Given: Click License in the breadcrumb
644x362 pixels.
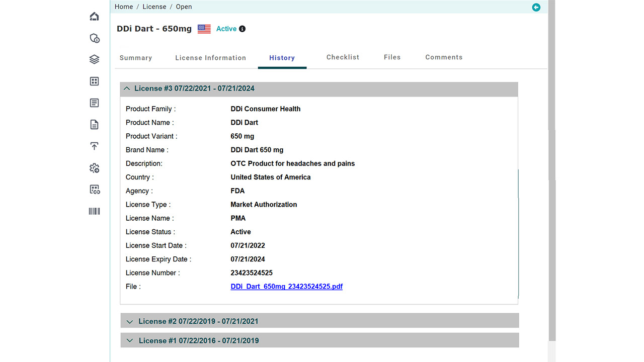Looking at the screenshot, I should [x=154, y=7].
